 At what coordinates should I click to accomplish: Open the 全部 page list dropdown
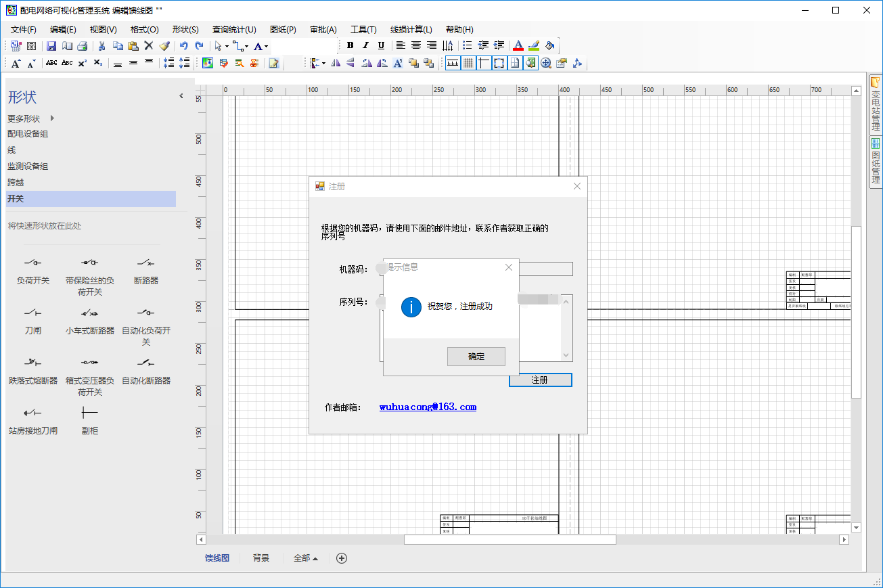tap(306, 558)
